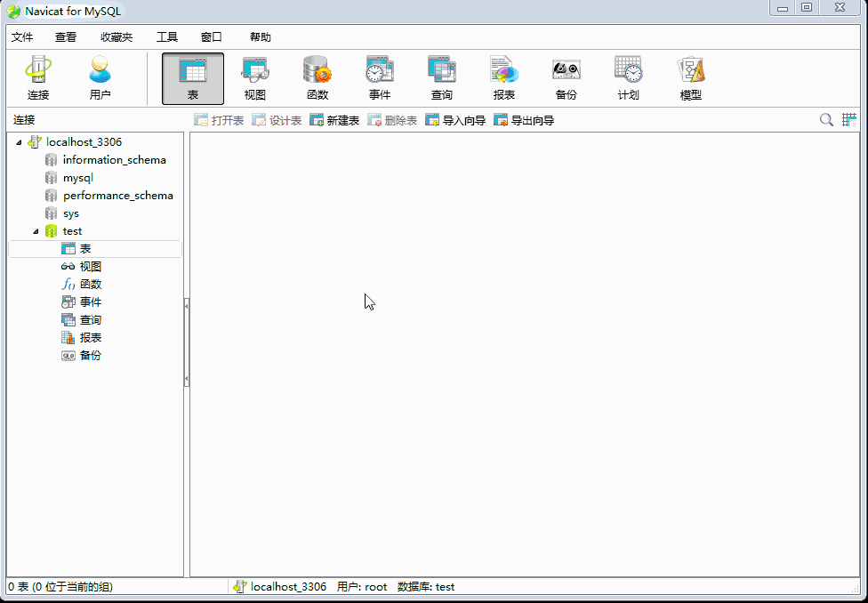This screenshot has width=868, height=603.
Task: Minimize the Navicat window
Action: pyautogui.click(x=783, y=8)
